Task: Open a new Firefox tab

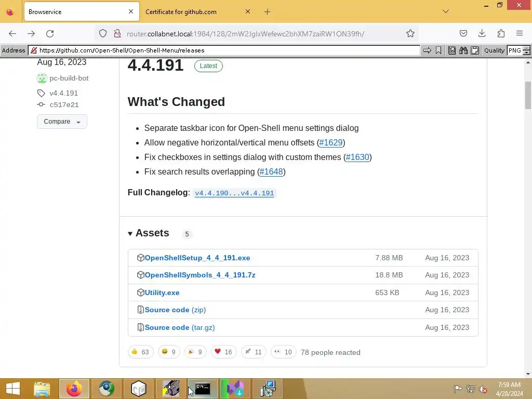Action: click(268, 12)
